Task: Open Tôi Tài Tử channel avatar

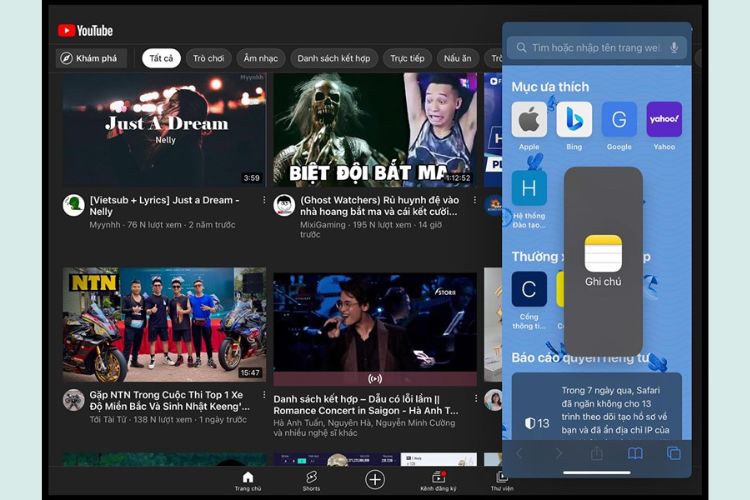Action: 74,400
